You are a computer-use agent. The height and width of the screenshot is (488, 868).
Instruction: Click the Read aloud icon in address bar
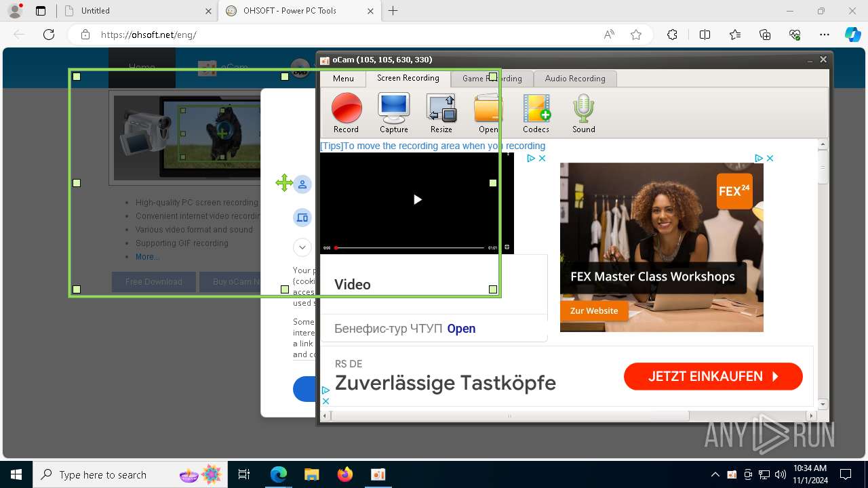(x=609, y=35)
